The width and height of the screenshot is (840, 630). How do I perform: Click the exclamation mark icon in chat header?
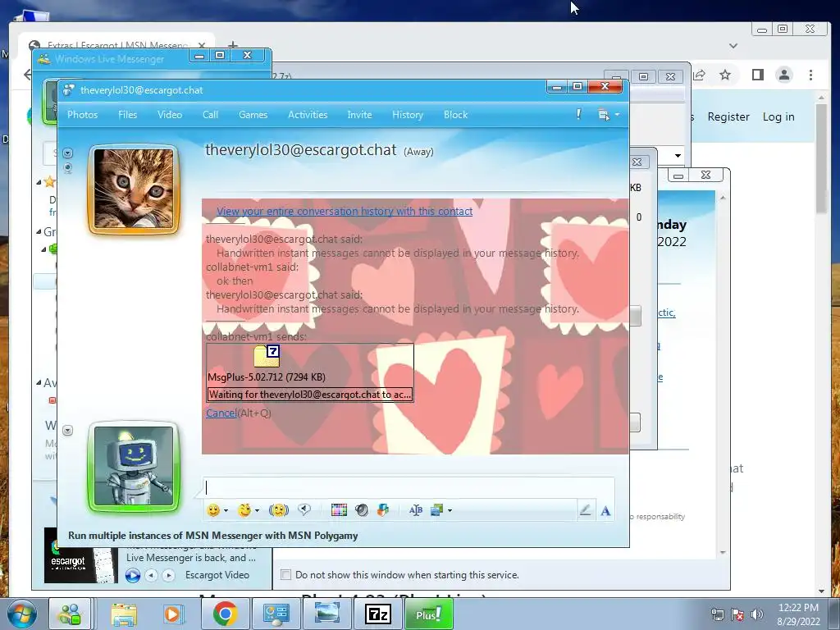tap(578, 114)
